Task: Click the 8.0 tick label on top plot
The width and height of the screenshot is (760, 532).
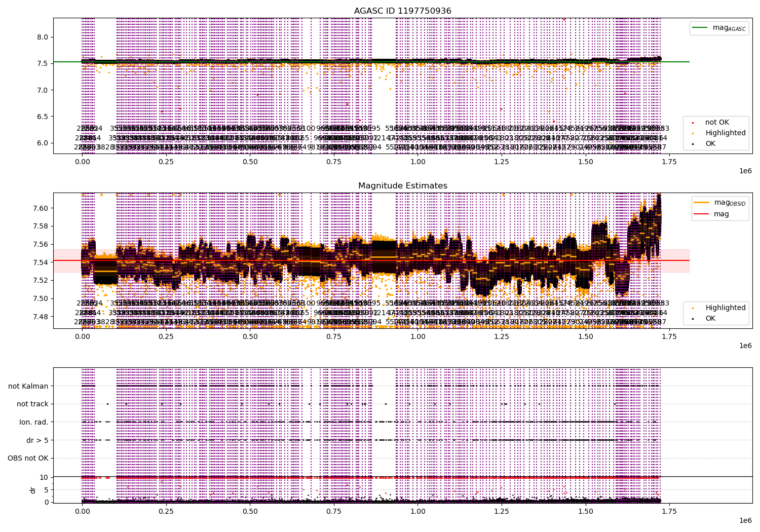Action: tap(43, 37)
